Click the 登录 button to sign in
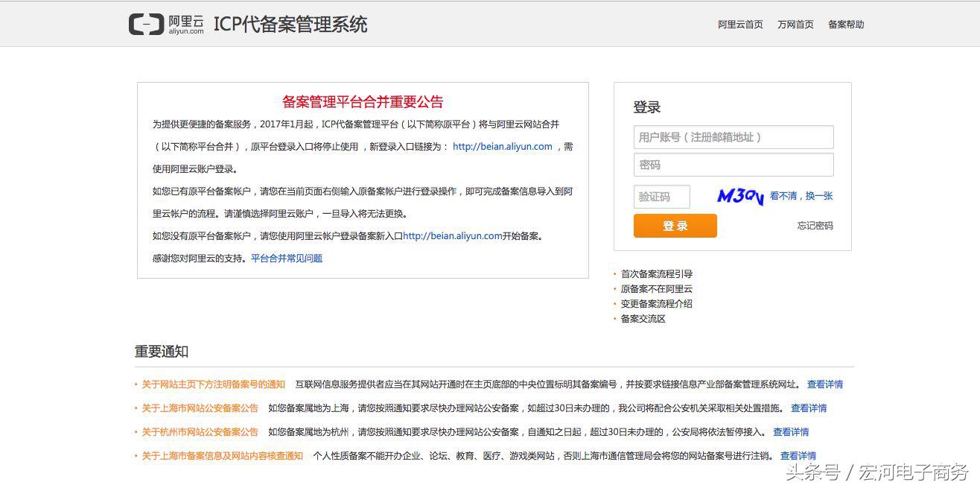Viewport: 980px width, 488px height. click(675, 225)
